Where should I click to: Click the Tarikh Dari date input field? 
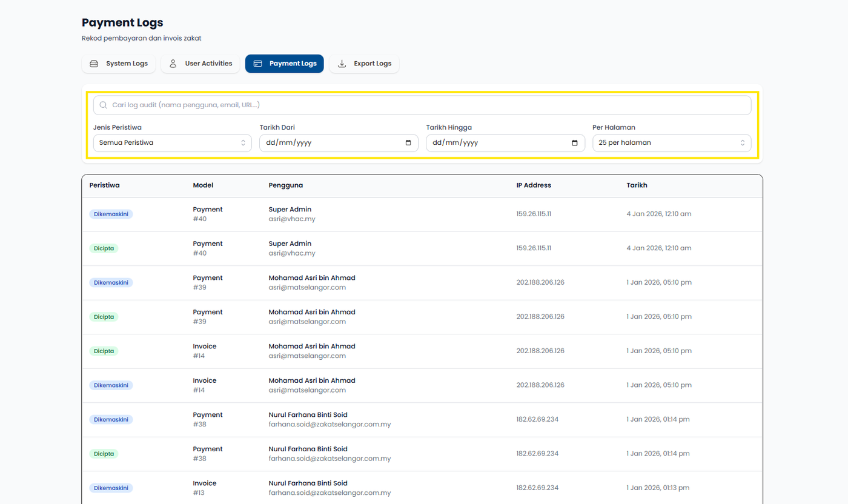[x=327, y=143]
